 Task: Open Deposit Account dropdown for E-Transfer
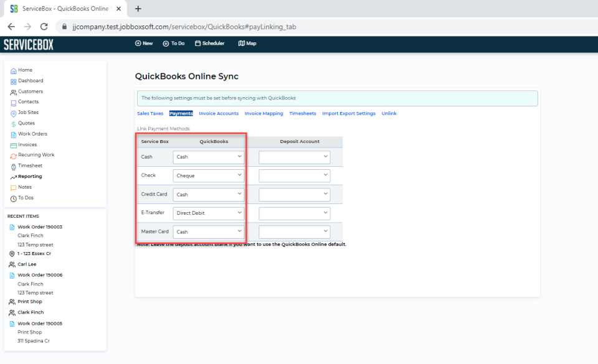coord(295,213)
